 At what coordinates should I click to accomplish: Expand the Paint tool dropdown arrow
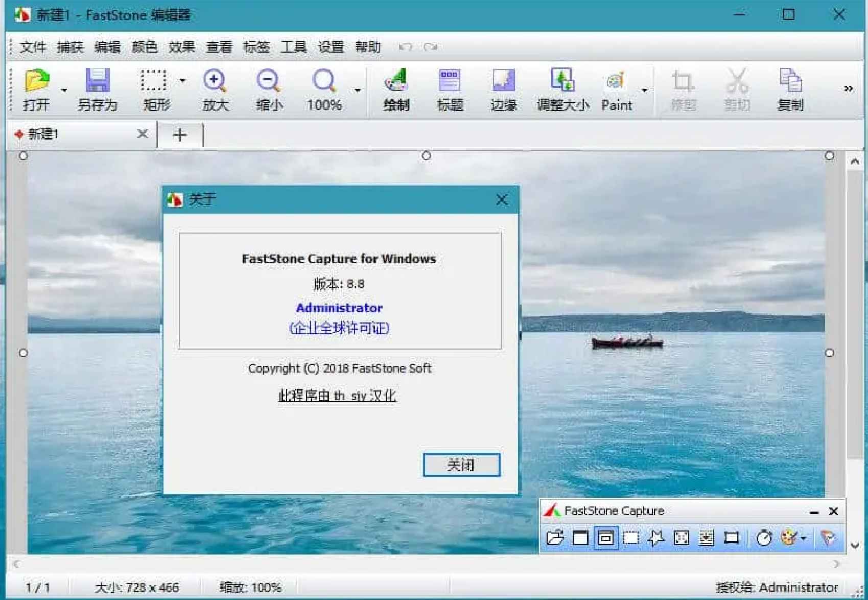click(x=644, y=89)
